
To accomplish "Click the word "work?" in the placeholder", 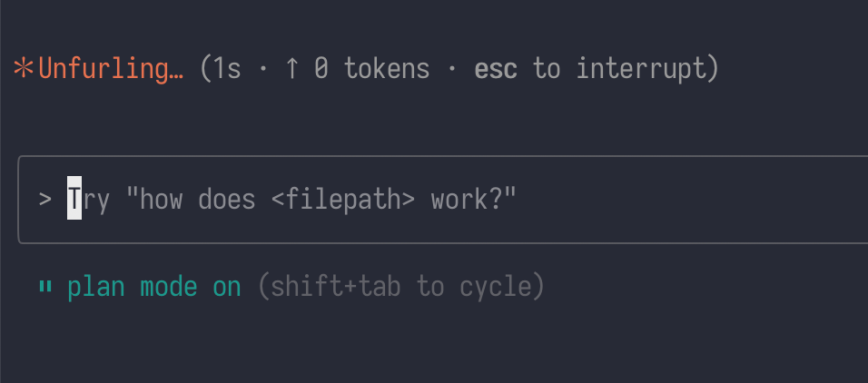I will (474, 200).
